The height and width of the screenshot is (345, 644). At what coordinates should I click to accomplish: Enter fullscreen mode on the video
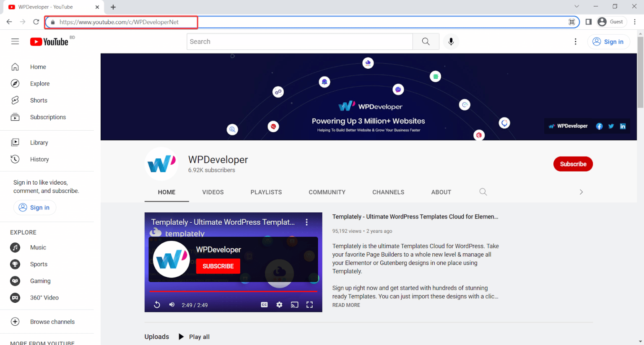[x=309, y=305]
